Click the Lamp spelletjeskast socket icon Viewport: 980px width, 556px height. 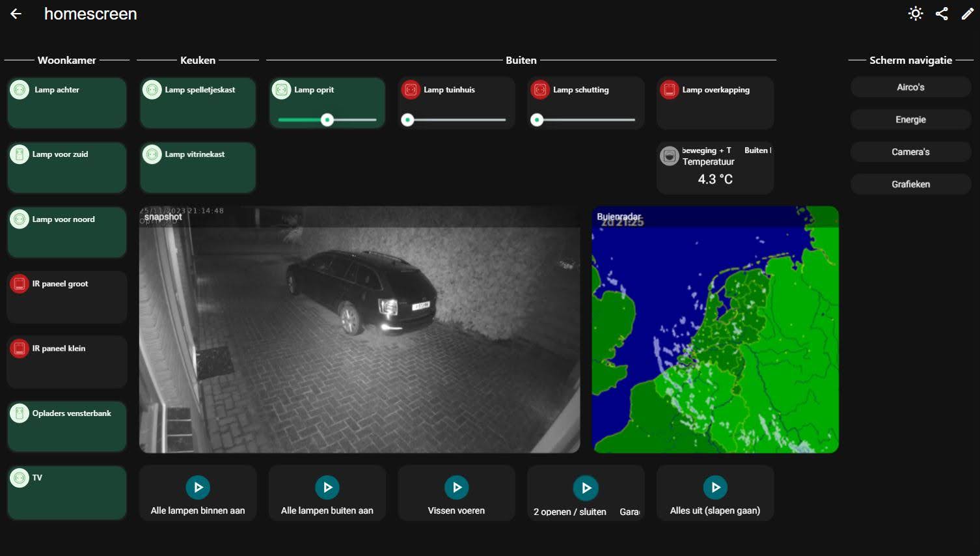pos(152,90)
